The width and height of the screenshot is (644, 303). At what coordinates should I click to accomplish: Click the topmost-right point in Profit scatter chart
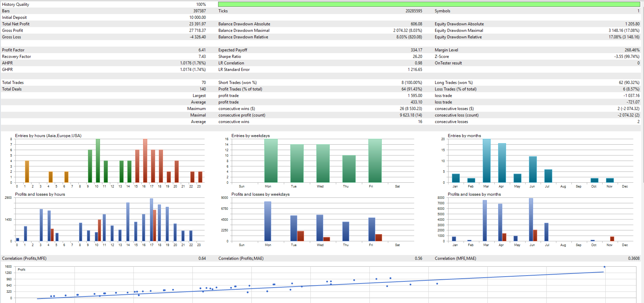point(605,267)
